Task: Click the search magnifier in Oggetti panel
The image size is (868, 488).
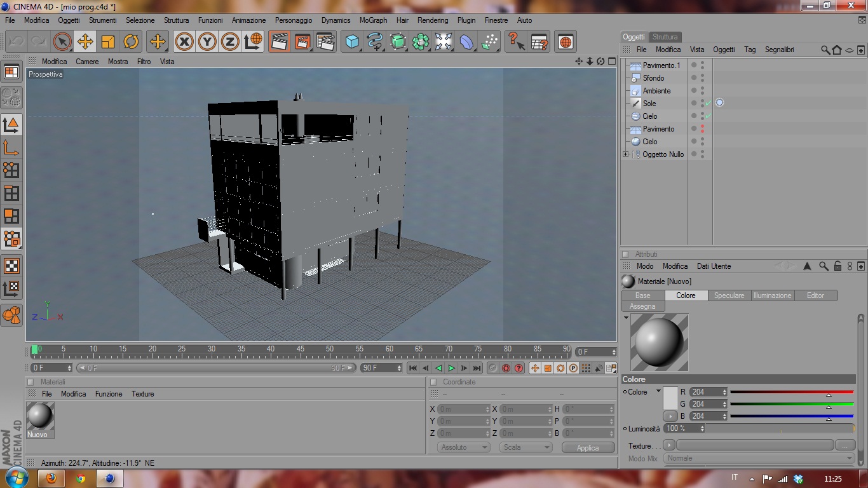Action: coord(825,50)
